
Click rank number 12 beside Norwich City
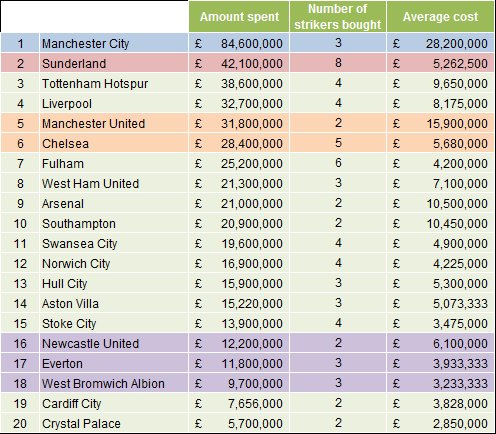(x=20, y=263)
